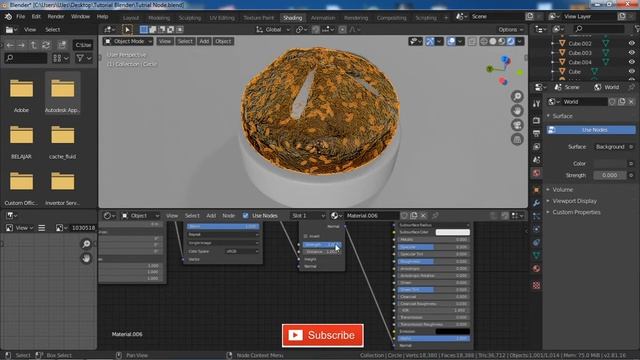The image size is (640, 360).
Task: Click viewport pan hand icon
Action: point(517,111)
